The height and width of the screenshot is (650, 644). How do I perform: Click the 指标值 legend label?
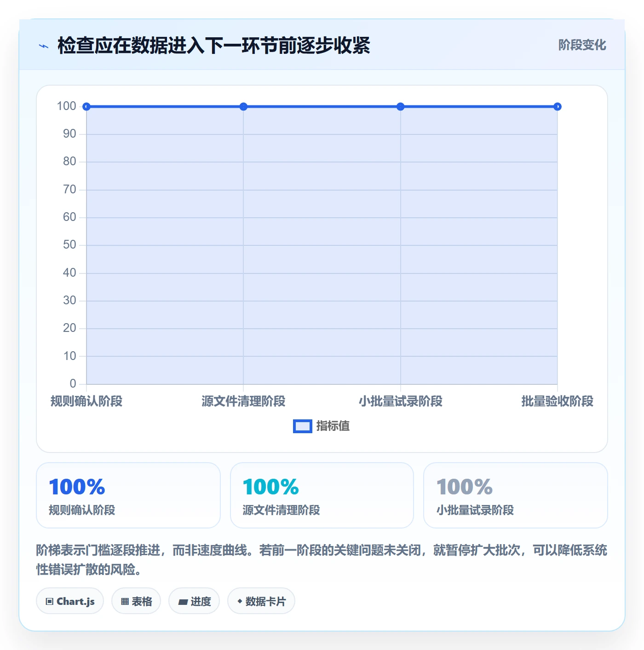click(x=333, y=426)
